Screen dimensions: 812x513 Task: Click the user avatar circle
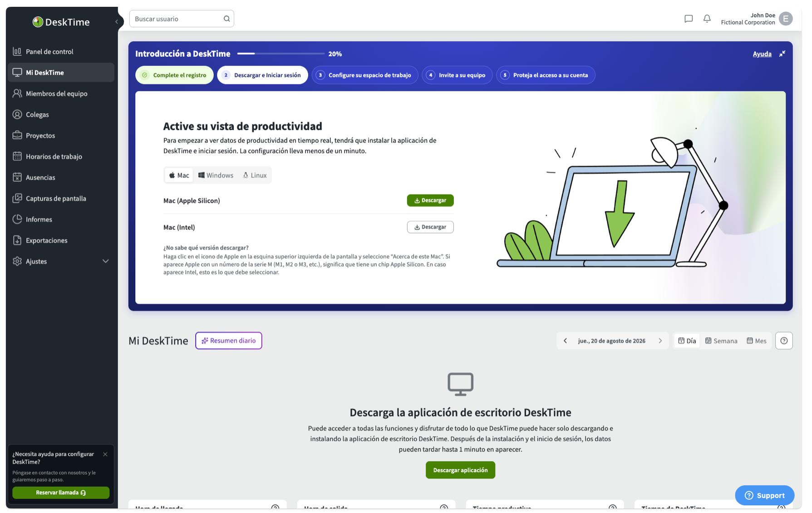click(x=786, y=19)
